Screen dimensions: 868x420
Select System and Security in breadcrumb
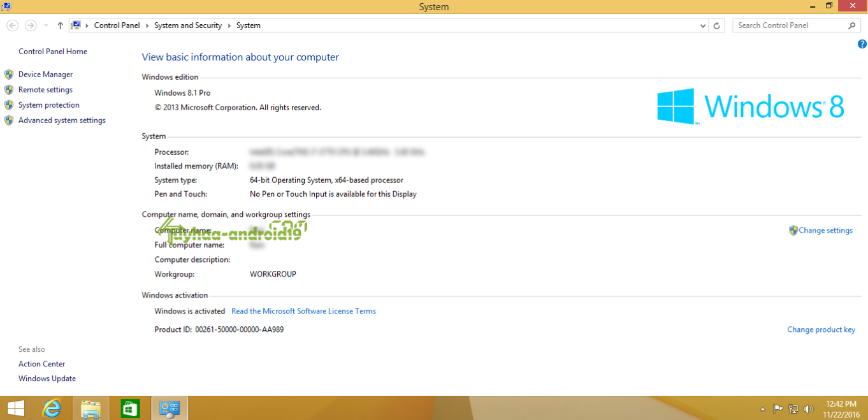coord(188,25)
